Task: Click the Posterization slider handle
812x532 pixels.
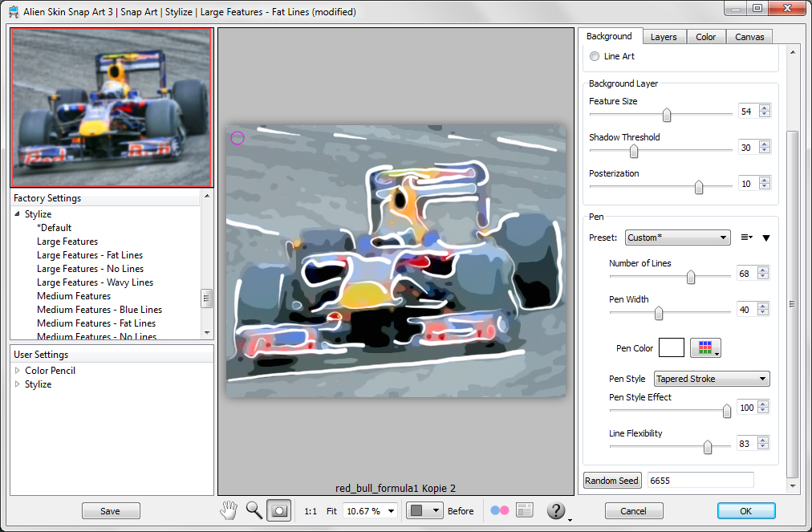Action: [x=699, y=187]
